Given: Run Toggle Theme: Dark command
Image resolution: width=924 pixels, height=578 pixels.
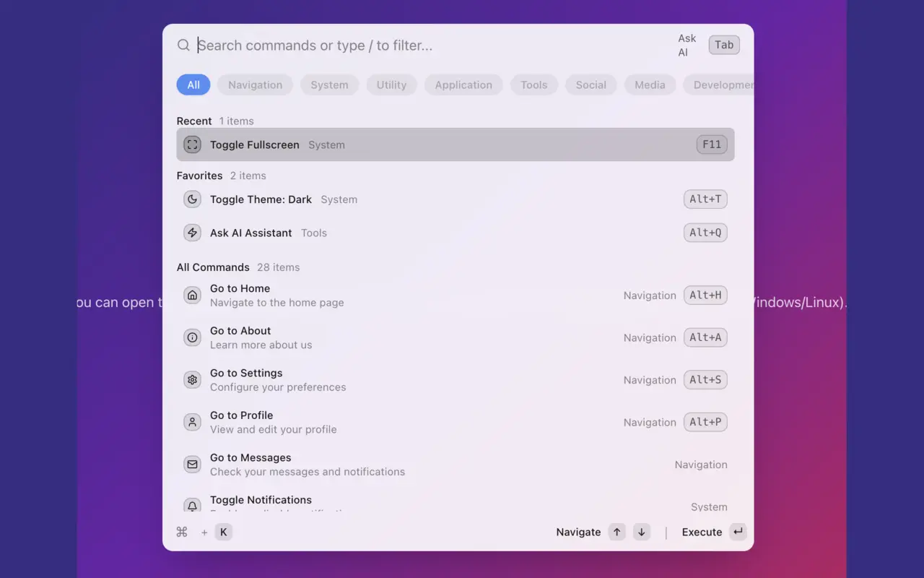Looking at the screenshot, I should (456, 199).
